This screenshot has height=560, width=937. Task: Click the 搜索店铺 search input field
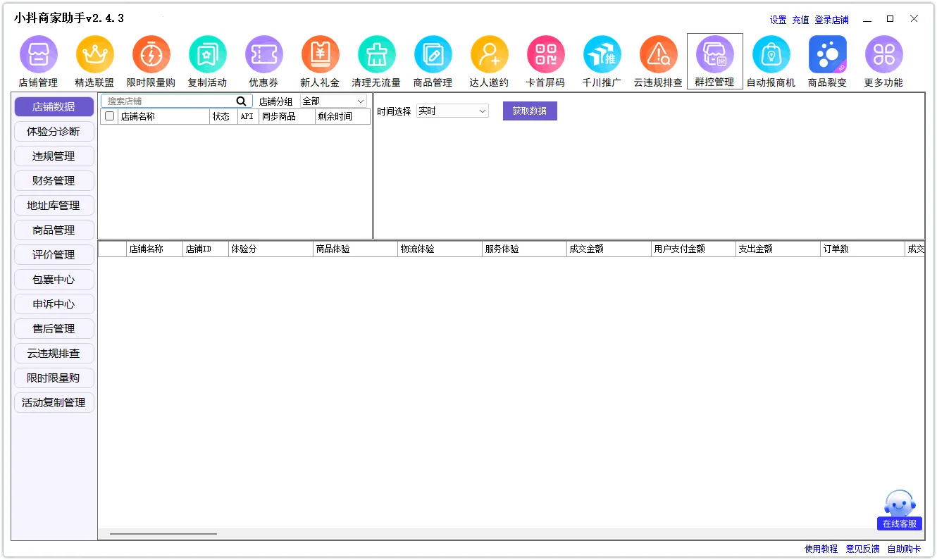169,101
